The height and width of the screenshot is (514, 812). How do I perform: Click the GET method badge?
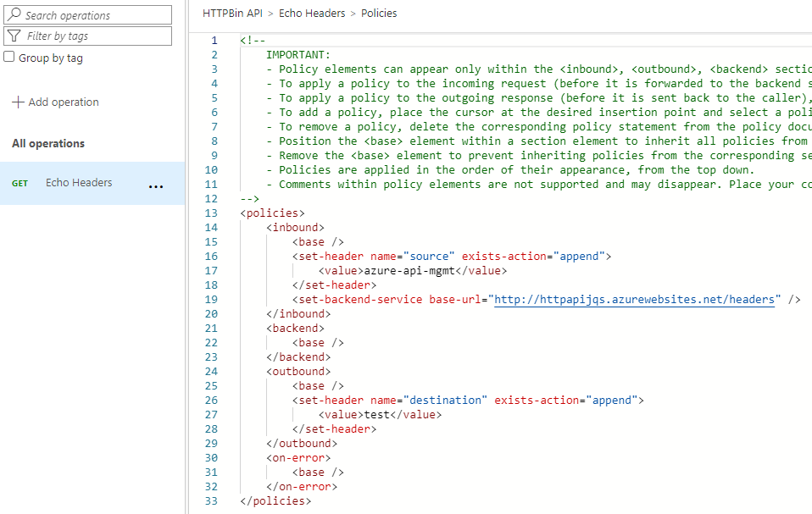[x=19, y=183]
